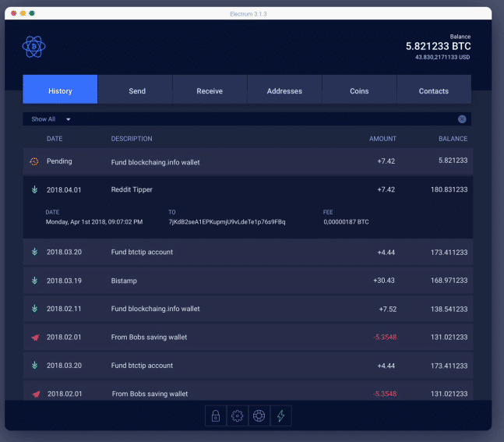Switch to the History tab
The image size is (504, 442).
click(60, 89)
